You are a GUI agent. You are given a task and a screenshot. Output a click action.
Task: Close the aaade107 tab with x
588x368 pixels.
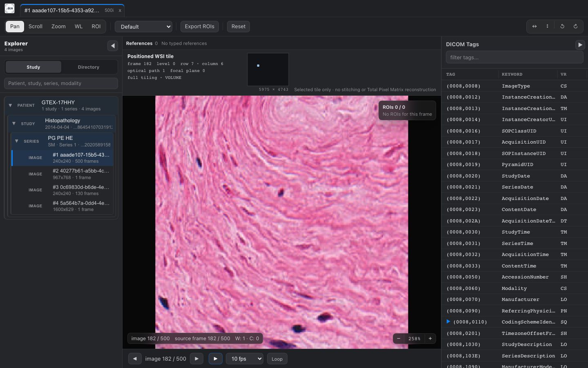click(120, 10)
